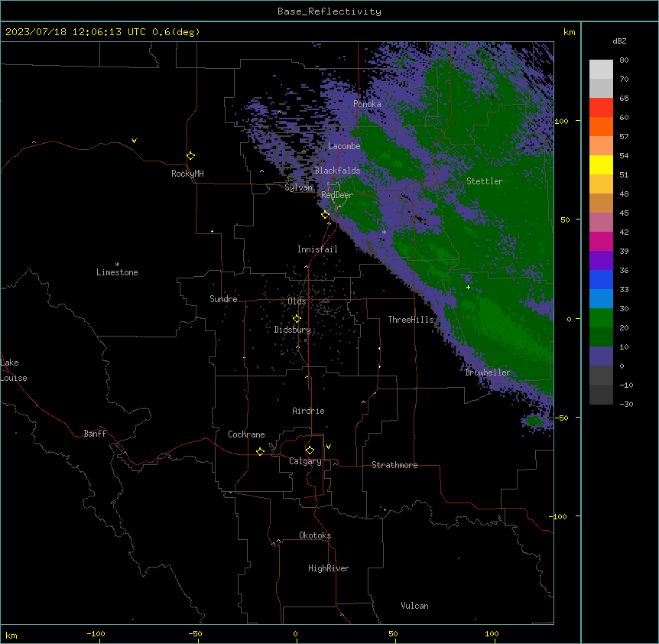
Task: Click the RockyMH map label
Action: 187,174
